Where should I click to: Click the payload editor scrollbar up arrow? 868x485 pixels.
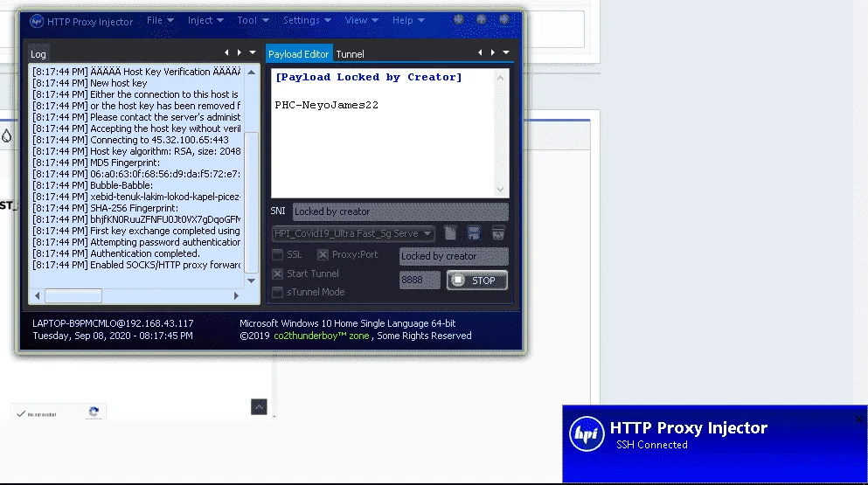pos(500,78)
